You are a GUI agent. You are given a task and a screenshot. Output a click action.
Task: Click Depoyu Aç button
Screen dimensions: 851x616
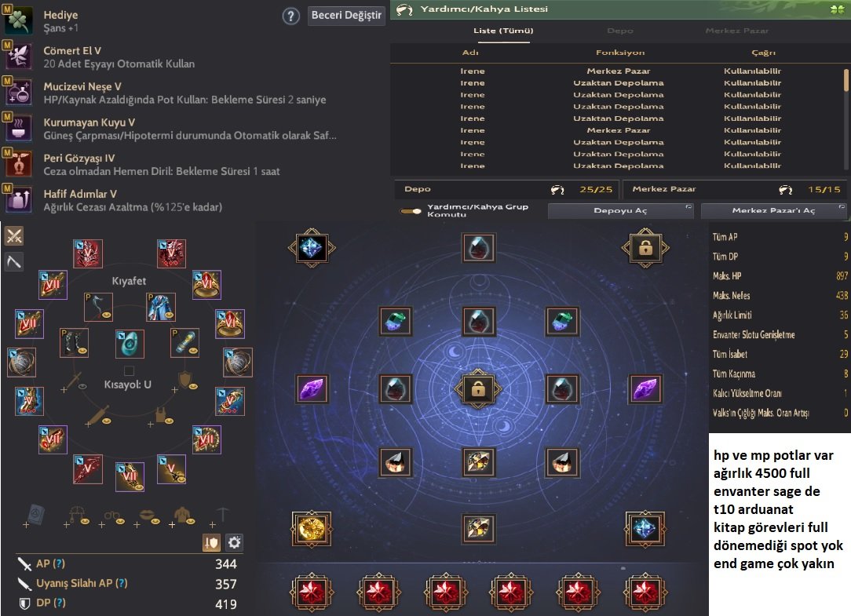coord(620,210)
